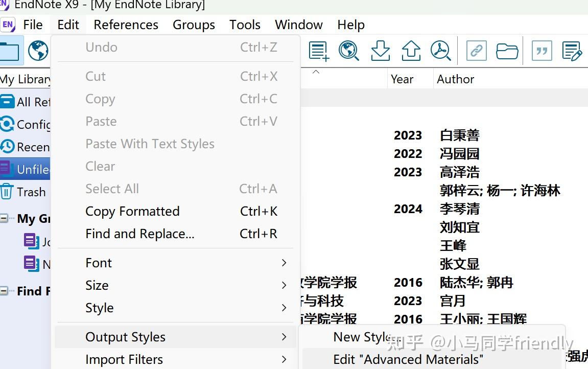The height and width of the screenshot is (369, 588).
Task: Expand the Font submenu arrow
Action: click(284, 263)
